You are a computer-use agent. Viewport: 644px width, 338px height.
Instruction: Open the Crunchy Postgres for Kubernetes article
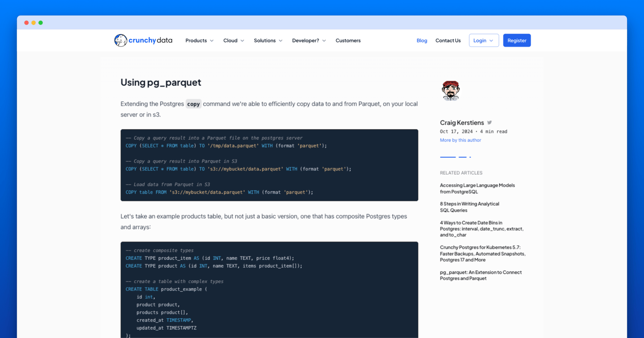pyautogui.click(x=482, y=254)
